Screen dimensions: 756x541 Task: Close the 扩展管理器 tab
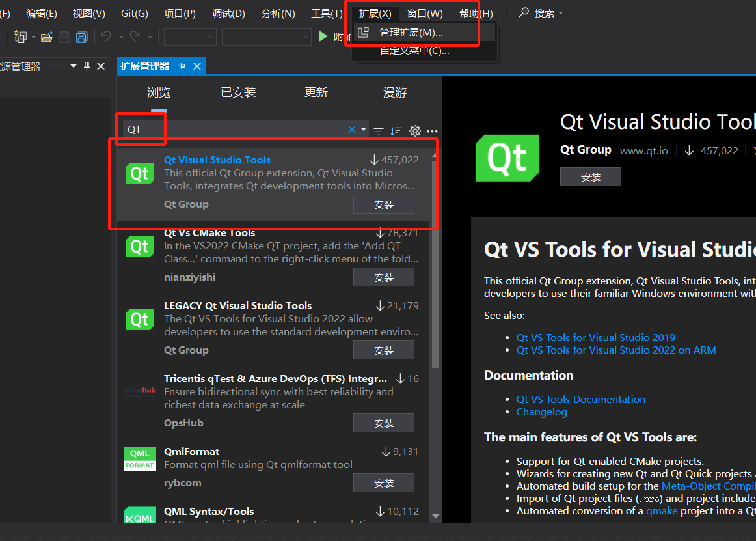pos(197,66)
